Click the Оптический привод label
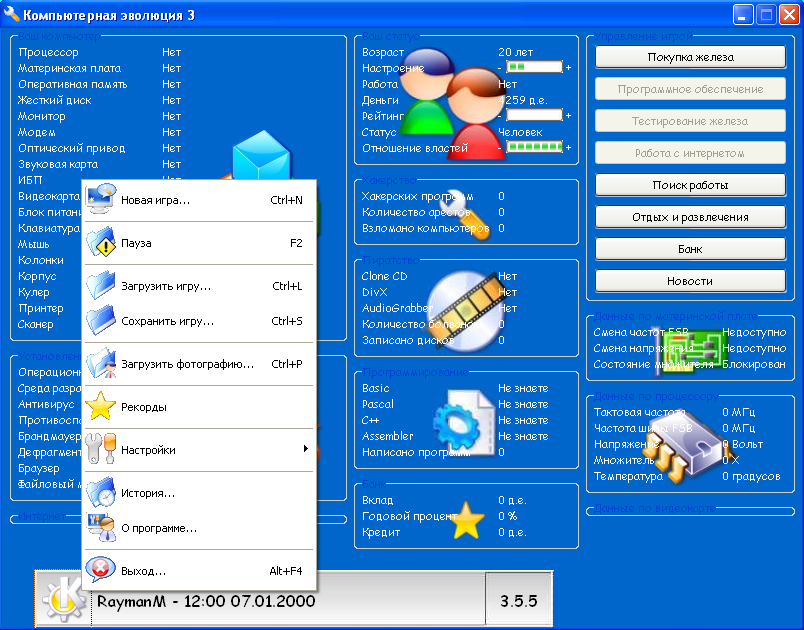The image size is (804, 630). [71, 148]
